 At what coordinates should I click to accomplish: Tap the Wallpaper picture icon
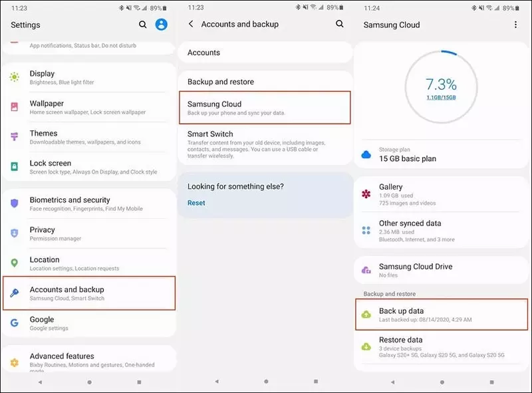coord(14,107)
